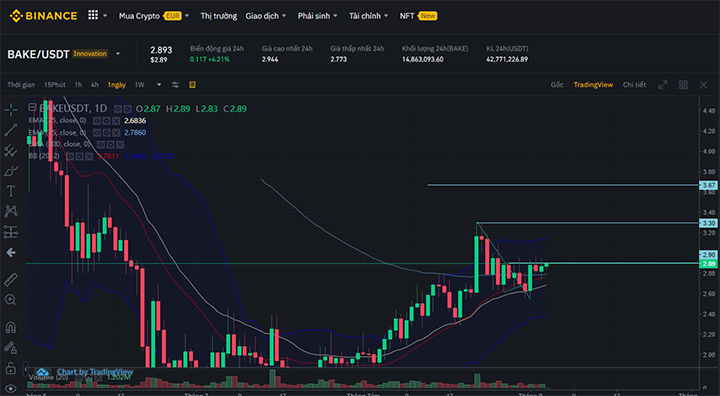720x396 pixels.
Task: Open the apps grid menu icon
Action: click(93, 15)
